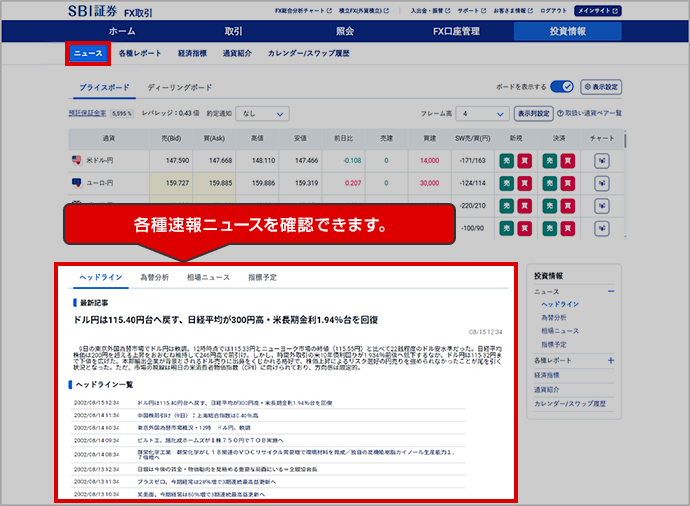Click settlement buy button for 米ドル-円
This screenshot has width=690, height=506.
pos(568,161)
